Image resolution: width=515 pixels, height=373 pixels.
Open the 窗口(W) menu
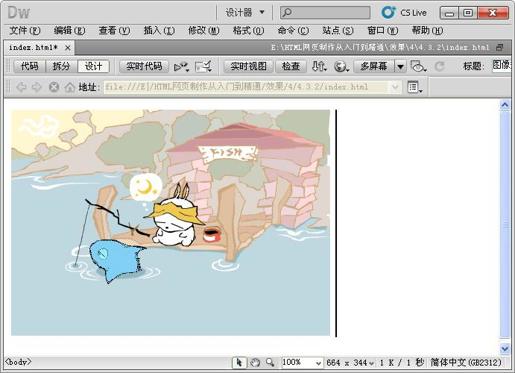coord(383,31)
